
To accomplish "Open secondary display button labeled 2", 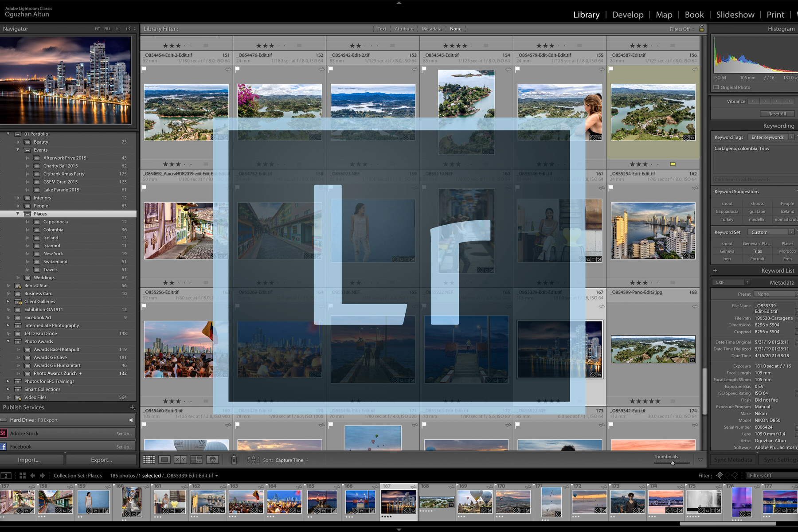I will (x=6, y=476).
